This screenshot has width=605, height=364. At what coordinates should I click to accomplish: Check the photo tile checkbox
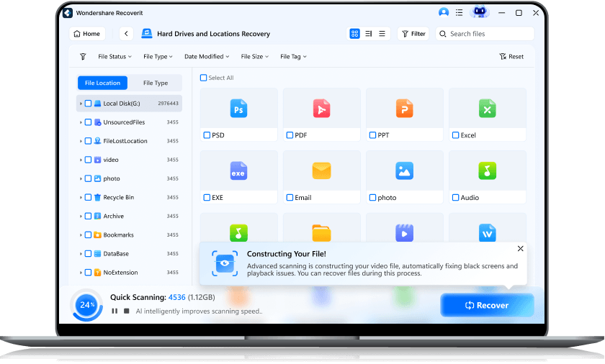tap(373, 198)
